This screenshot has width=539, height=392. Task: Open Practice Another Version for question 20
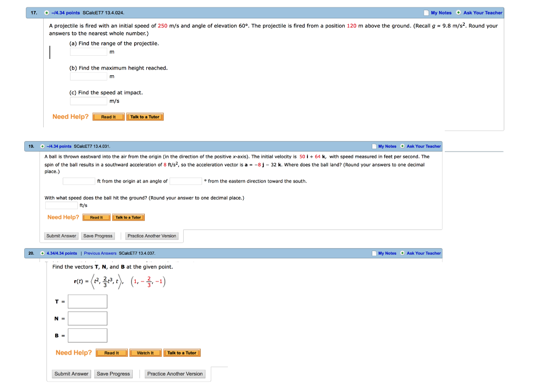click(174, 374)
